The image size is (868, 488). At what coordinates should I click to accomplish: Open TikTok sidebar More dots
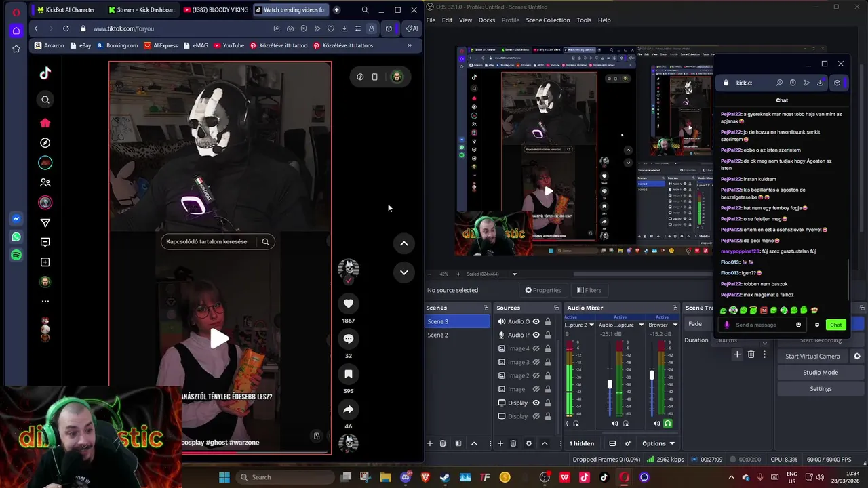tap(45, 301)
